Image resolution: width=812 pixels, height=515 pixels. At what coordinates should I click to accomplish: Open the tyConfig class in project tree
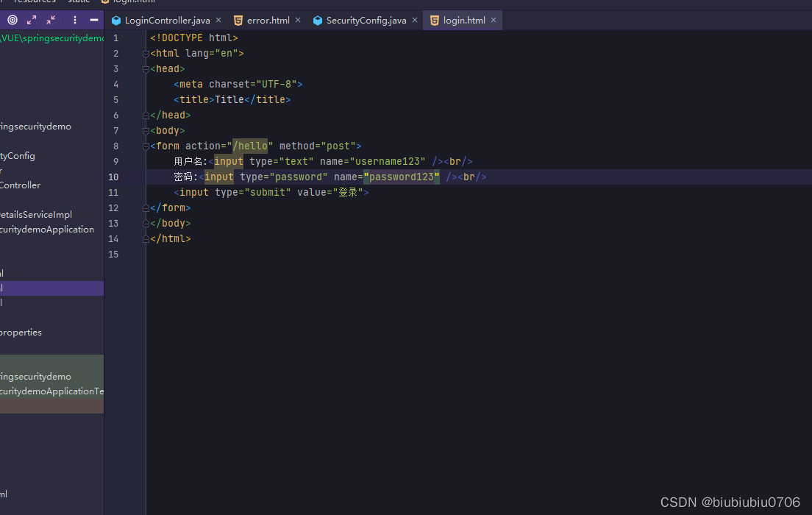click(18, 156)
